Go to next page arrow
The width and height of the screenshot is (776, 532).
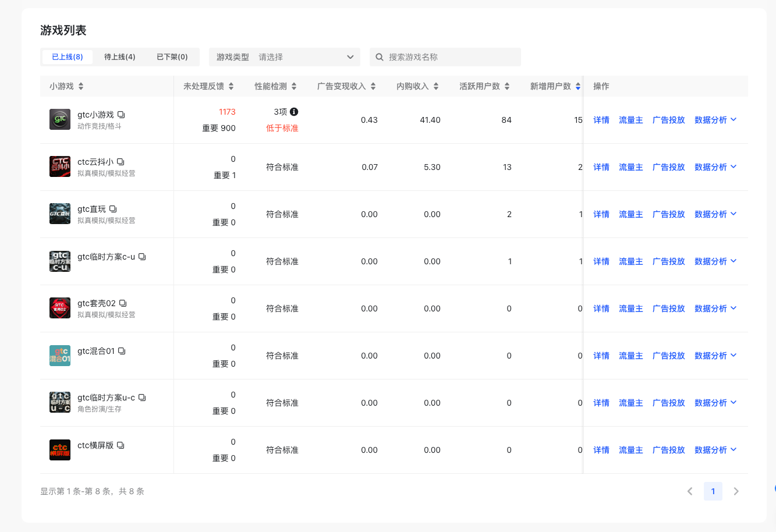coord(736,491)
